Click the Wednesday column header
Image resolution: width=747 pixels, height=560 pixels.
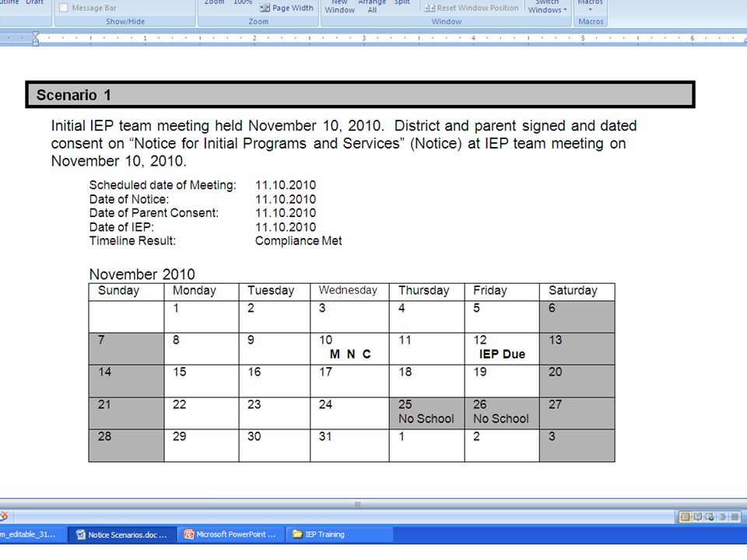349,292
